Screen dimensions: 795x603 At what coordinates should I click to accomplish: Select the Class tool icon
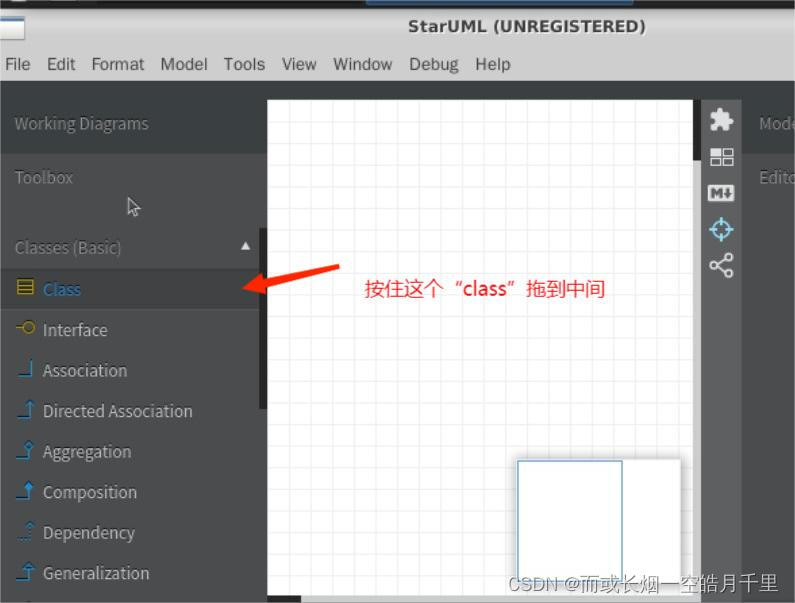pyautogui.click(x=25, y=288)
